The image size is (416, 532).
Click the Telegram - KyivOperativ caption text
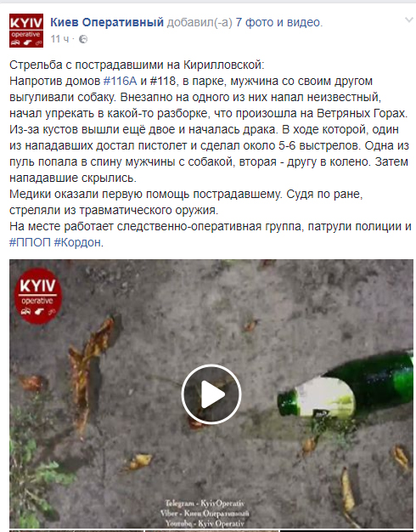(205, 503)
